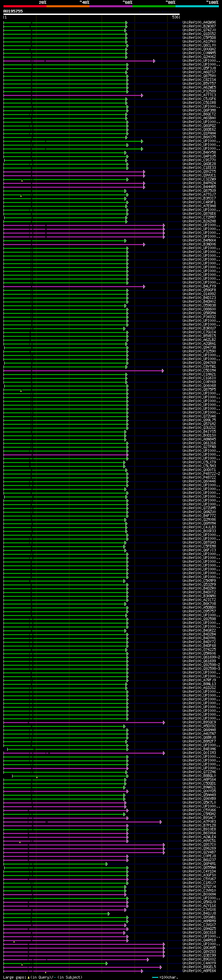Screen dimensions: 222x980
Task: Click the orange ~40% identity legend segment
Action: point(68,7)
